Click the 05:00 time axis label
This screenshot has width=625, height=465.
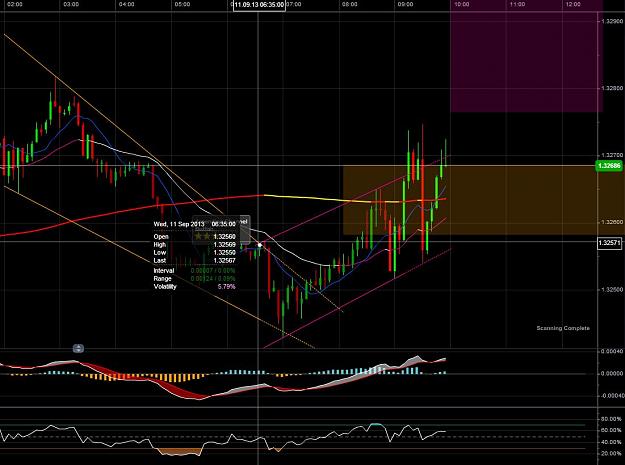click(x=182, y=4)
